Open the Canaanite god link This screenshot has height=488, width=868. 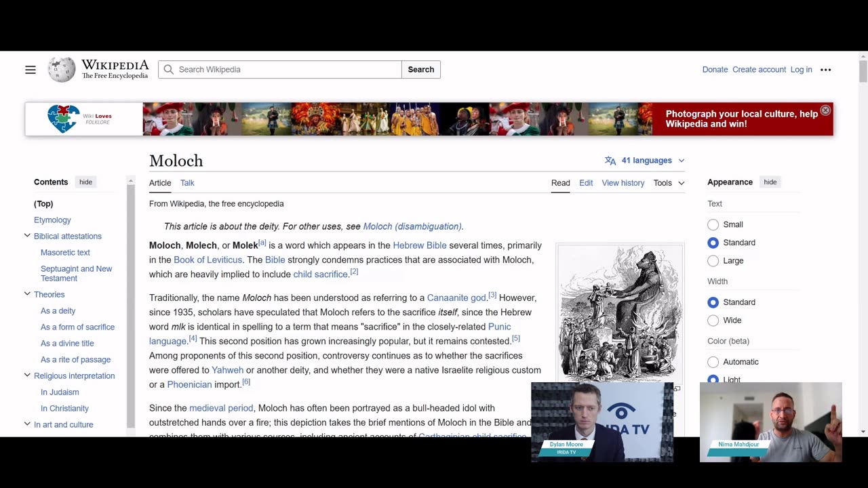(456, 298)
